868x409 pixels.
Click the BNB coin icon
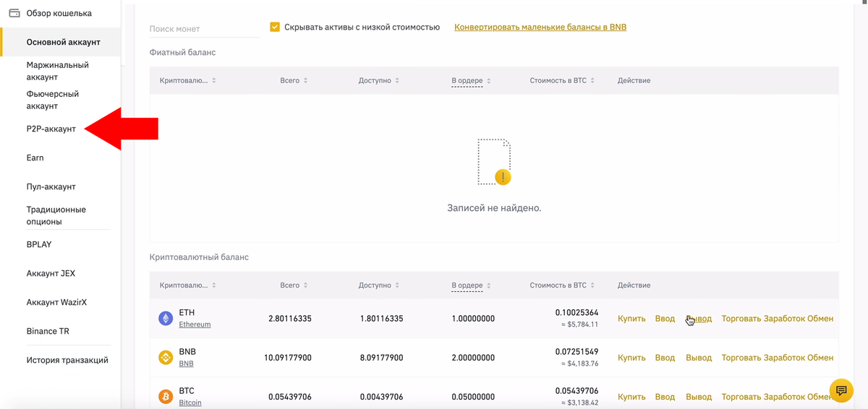coord(166,357)
